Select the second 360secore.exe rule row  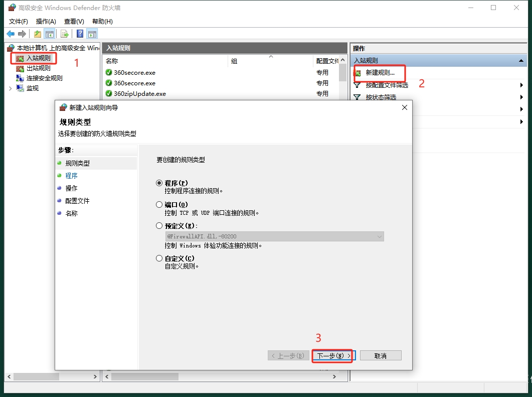(x=221, y=83)
